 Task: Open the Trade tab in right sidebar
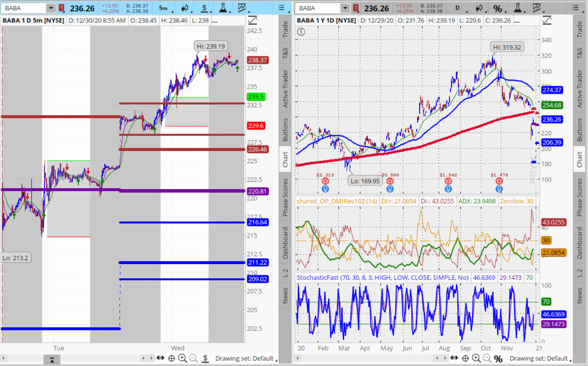(x=579, y=30)
